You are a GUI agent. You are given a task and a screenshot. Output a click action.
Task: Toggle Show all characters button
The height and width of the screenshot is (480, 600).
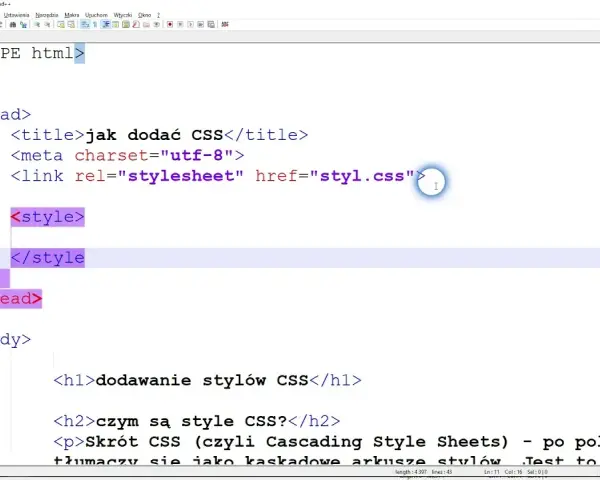point(95,24)
